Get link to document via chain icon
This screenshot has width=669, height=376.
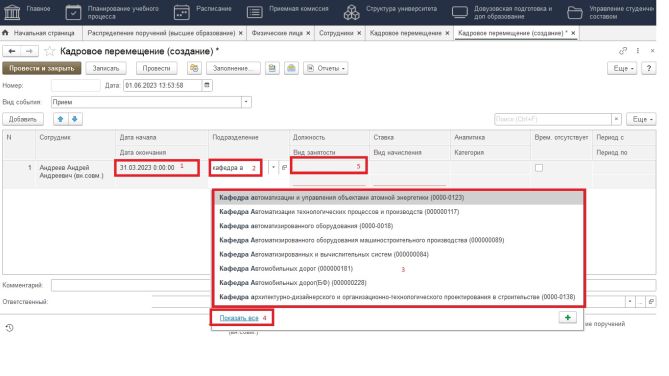(x=623, y=51)
